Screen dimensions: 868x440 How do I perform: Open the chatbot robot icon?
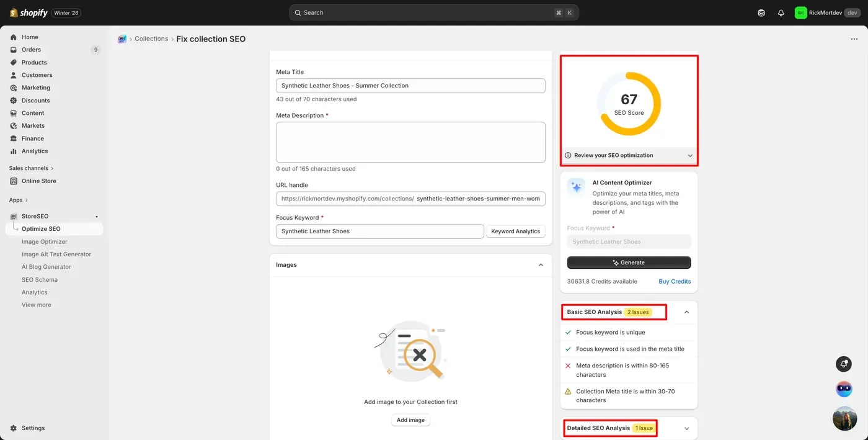pos(844,389)
